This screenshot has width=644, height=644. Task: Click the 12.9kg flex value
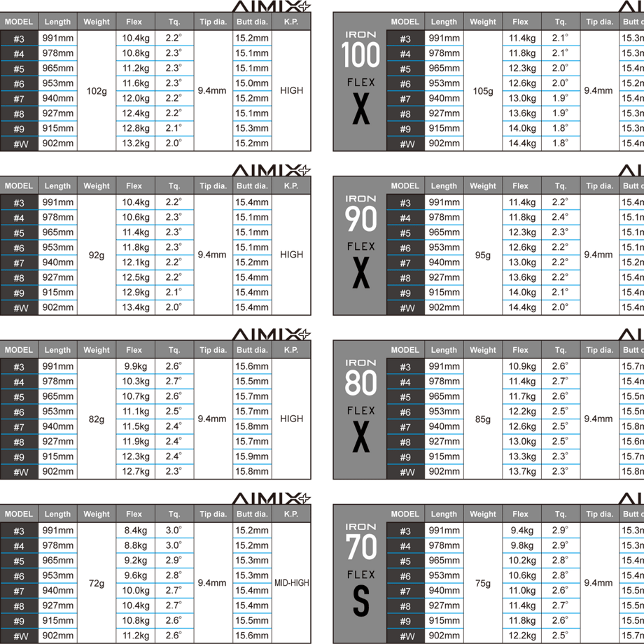click(x=136, y=293)
